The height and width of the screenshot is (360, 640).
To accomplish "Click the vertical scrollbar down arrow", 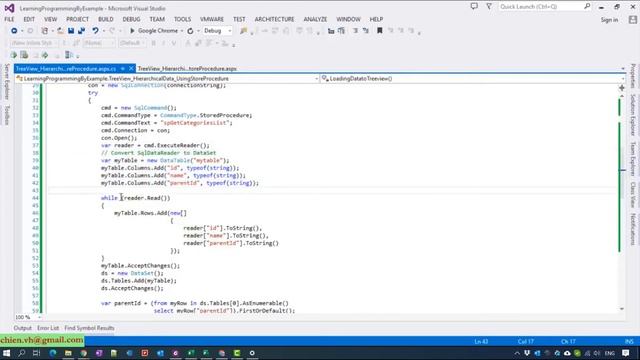I will 622,309.
